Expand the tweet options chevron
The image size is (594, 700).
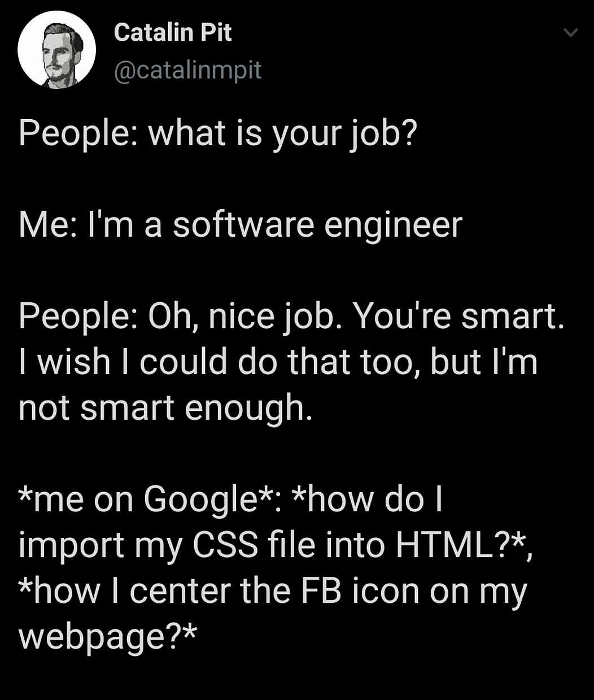pyautogui.click(x=571, y=33)
